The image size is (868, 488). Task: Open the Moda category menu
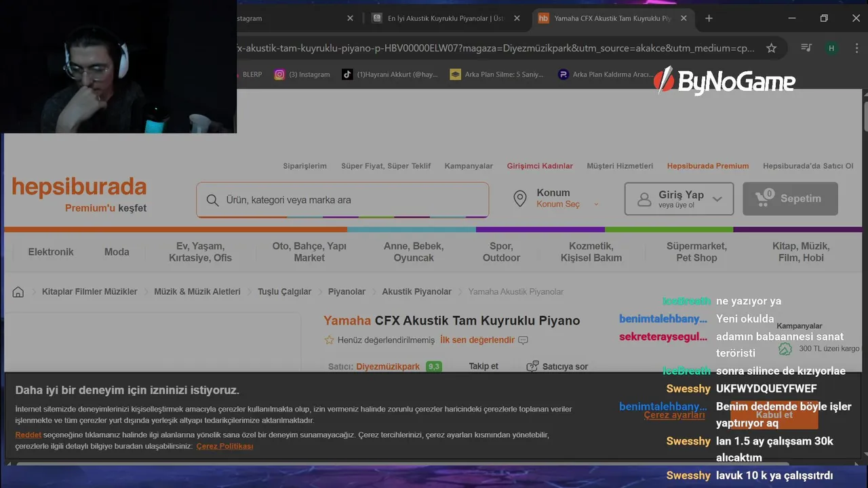[117, 251]
